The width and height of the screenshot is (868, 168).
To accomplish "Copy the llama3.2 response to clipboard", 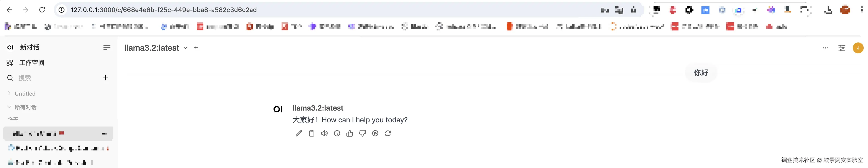I will 311,133.
